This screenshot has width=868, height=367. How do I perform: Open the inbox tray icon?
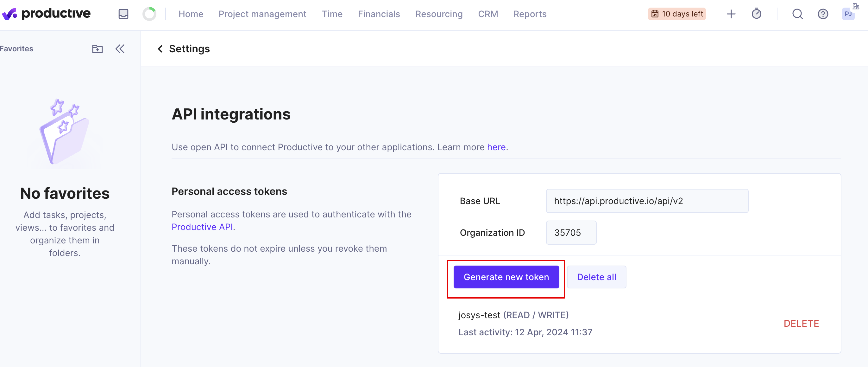[x=123, y=14]
